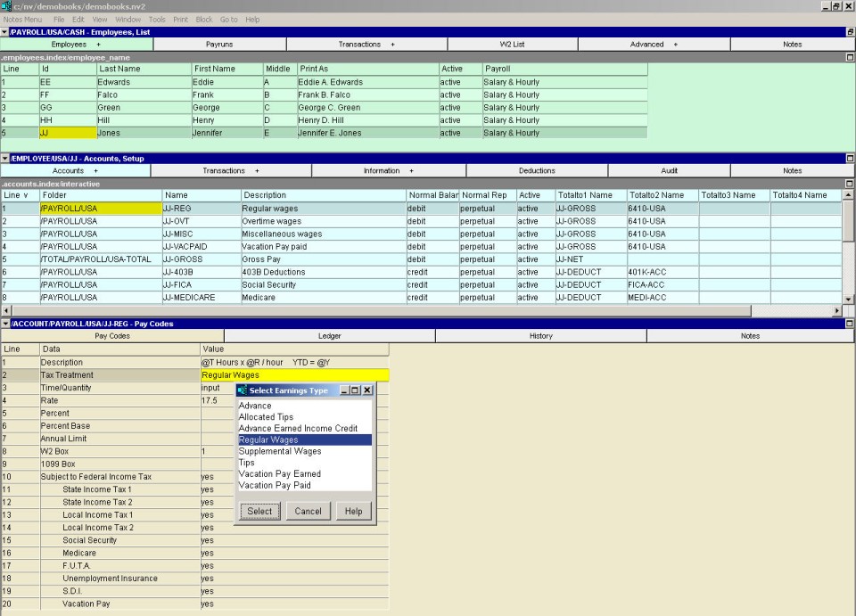
Task: Click Select Earnings Type dialog icon
Action: tap(243, 390)
